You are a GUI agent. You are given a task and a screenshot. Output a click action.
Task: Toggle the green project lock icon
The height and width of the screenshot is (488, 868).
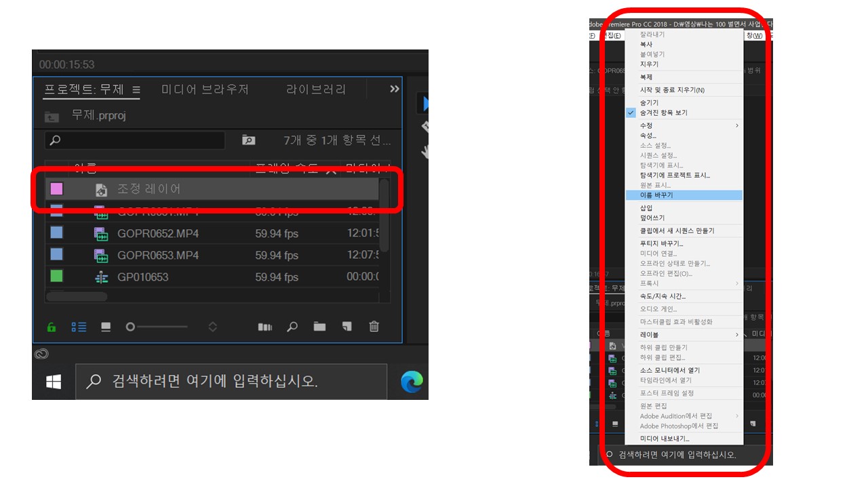[52, 327]
